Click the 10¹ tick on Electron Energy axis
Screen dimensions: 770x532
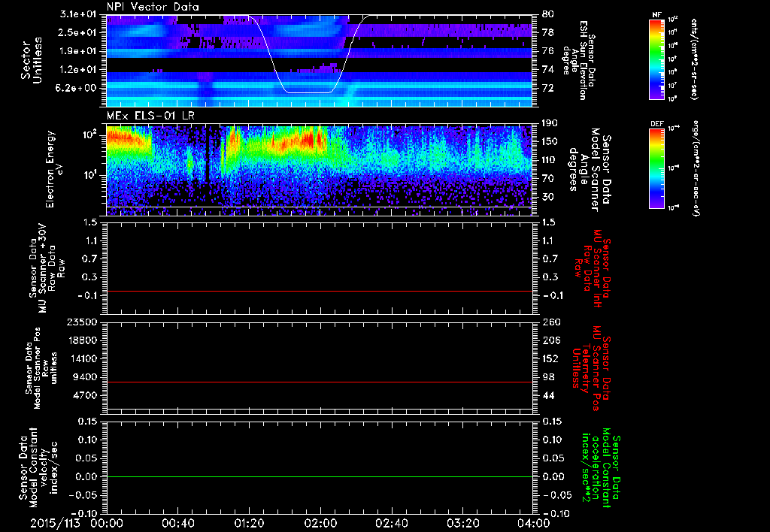(x=90, y=175)
